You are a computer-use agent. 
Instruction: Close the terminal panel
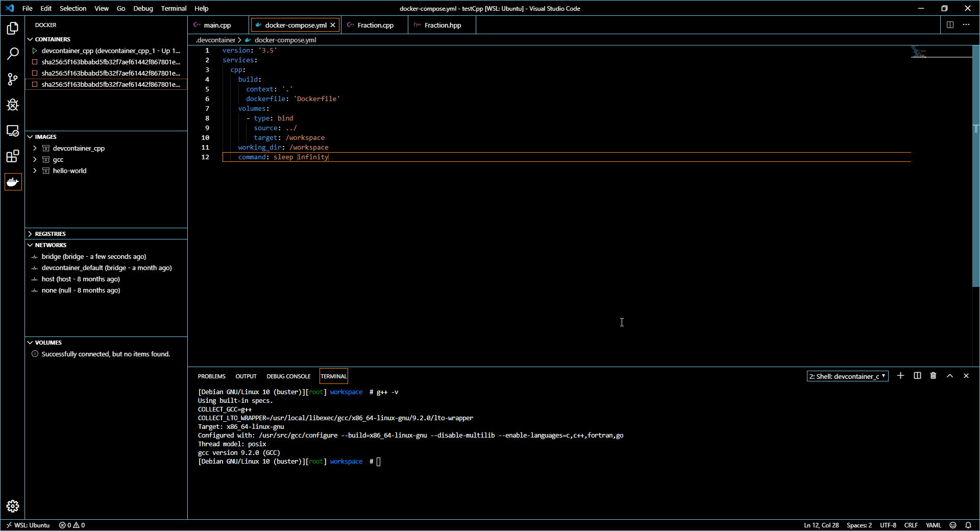point(966,376)
